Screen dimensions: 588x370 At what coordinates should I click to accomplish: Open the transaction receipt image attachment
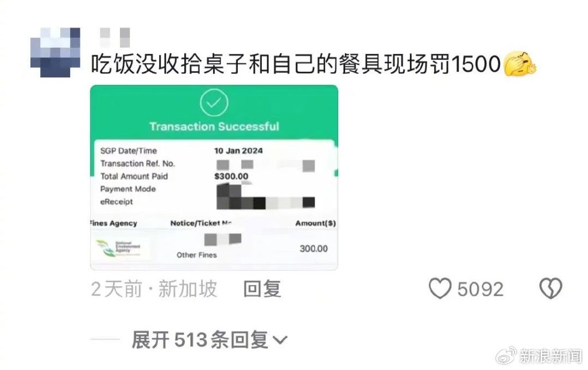214,177
